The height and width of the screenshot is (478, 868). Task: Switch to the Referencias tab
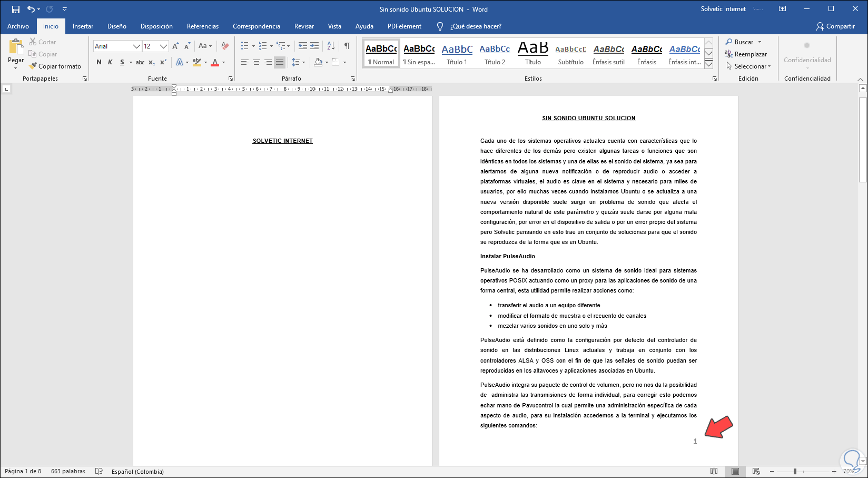(x=203, y=26)
